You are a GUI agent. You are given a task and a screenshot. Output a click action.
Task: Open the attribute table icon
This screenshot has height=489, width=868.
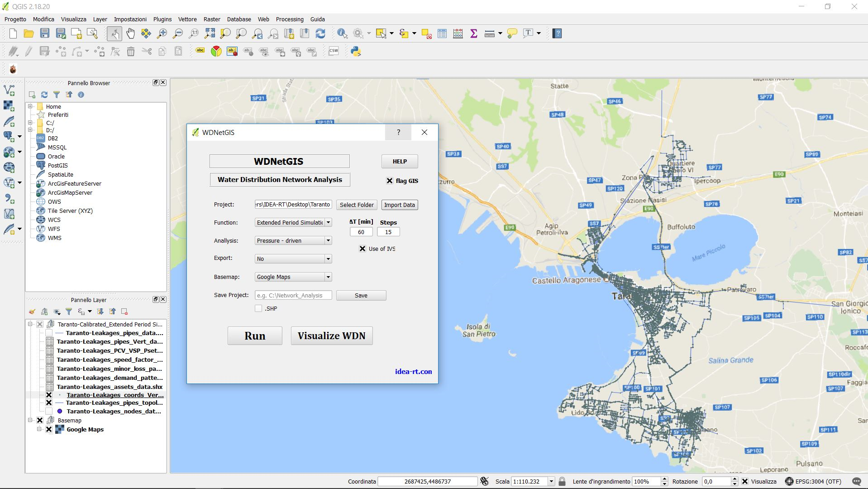pyautogui.click(x=442, y=33)
